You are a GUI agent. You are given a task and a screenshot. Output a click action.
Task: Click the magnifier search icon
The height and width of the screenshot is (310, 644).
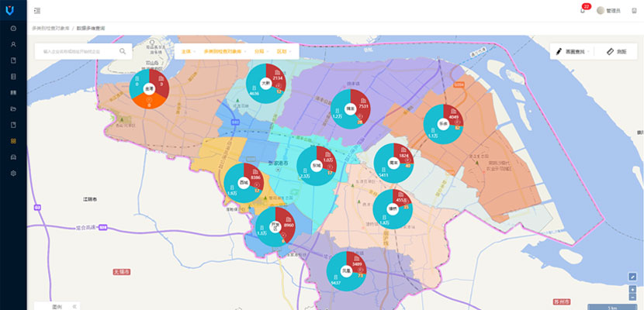(123, 51)
